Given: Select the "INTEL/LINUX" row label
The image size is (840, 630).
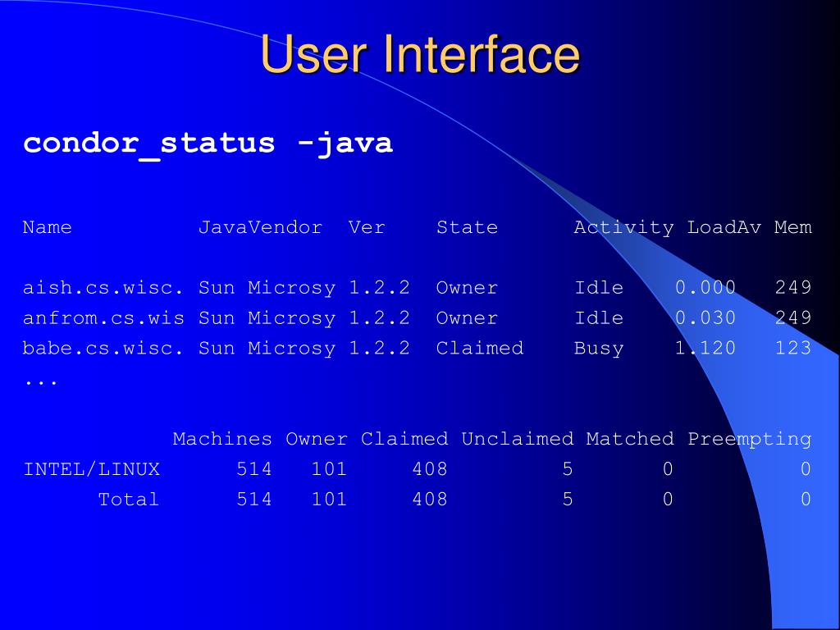Looking at the screenshot, I should [92, 469].
